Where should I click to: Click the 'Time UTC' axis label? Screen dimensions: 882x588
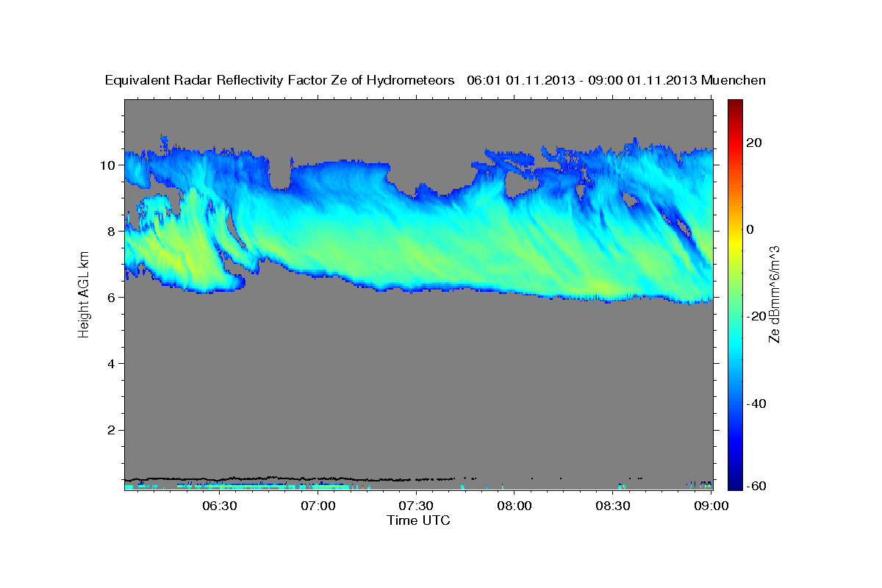[x=419, y=520]
